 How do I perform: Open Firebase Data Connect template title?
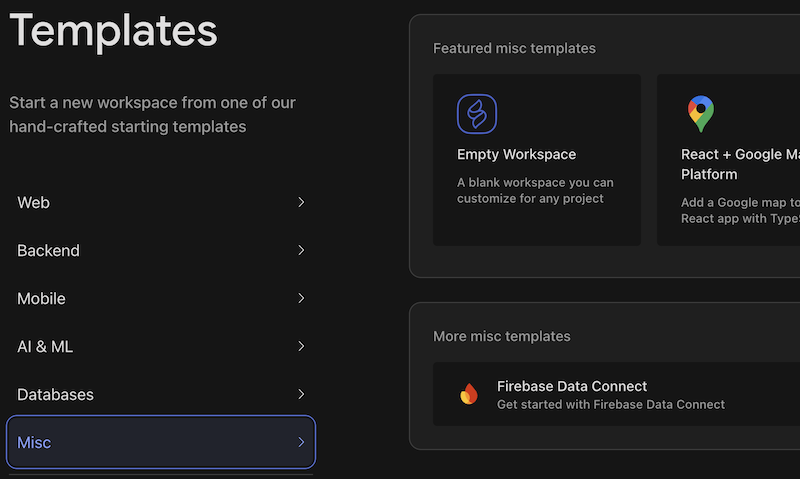click(572, 386)
